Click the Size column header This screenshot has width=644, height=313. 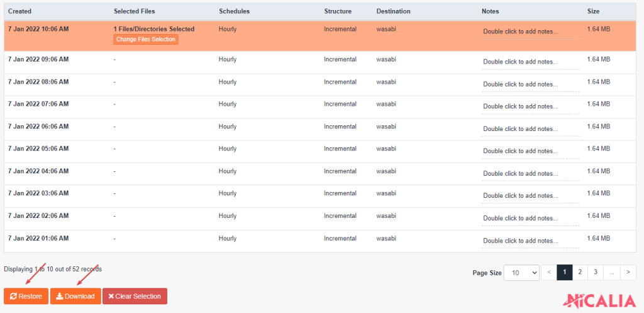593,11
